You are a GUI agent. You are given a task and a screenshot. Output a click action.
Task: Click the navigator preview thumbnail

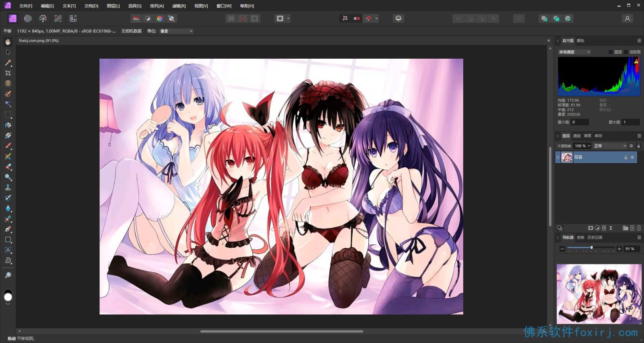[x=599, y=294]
